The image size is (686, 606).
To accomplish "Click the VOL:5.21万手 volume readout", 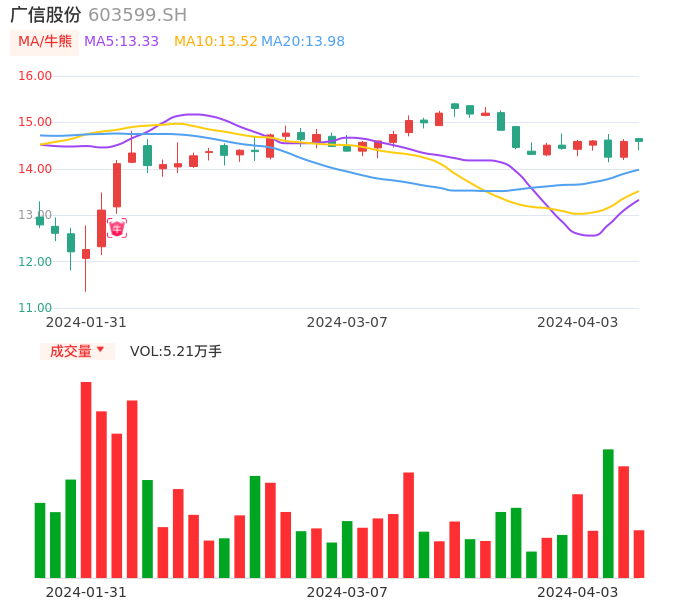I will pyautogui.click(x=175, y=351).
